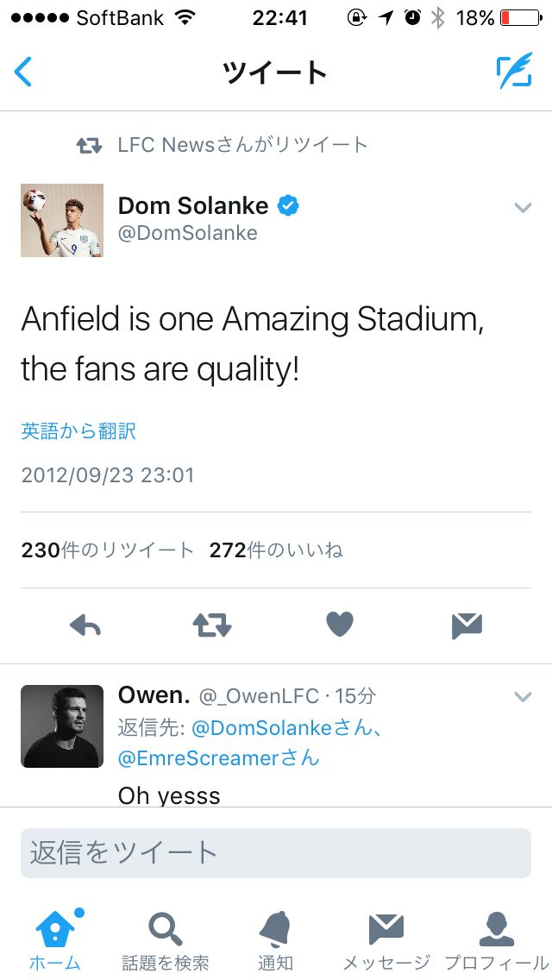Open the プロフィール profile tab
552x980 pixels.
coord(496,939)
